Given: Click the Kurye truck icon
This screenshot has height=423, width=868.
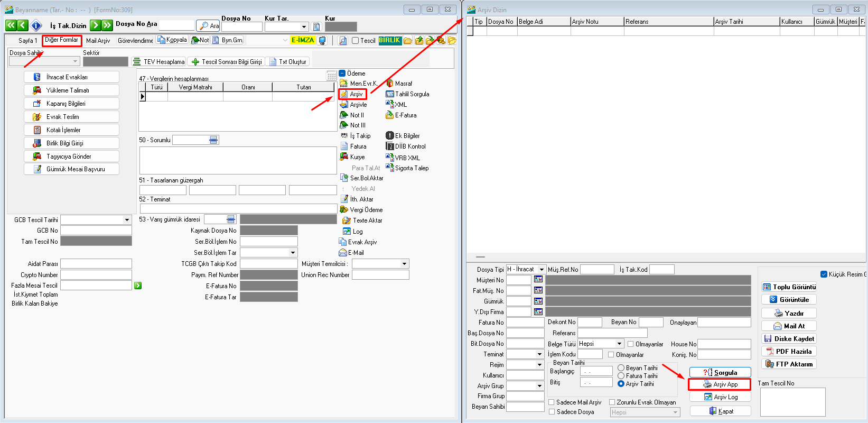Looking at the screenshot, I should click(x=344, y=157).
